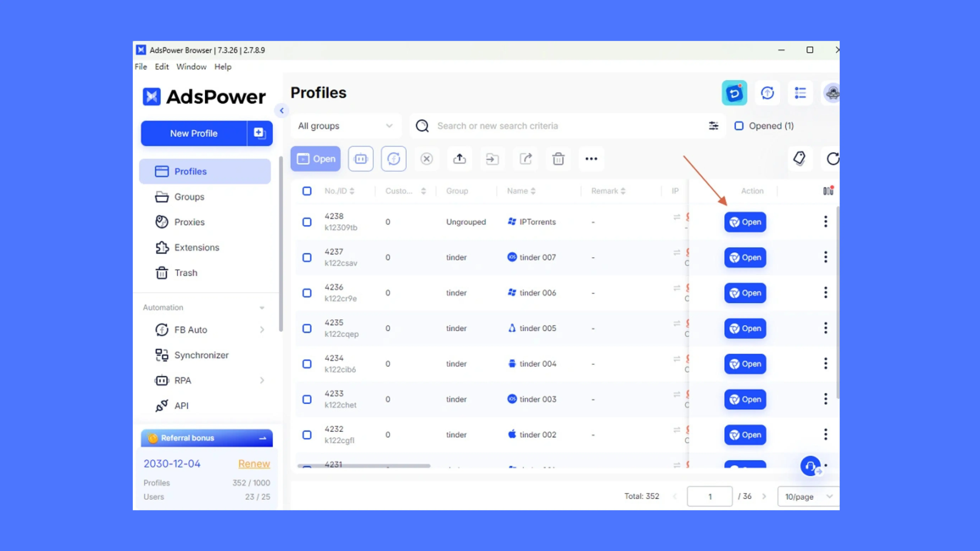Go to Proxies in the sidebar
This screenshot has width=980, height=551.
tap(205, 222)
